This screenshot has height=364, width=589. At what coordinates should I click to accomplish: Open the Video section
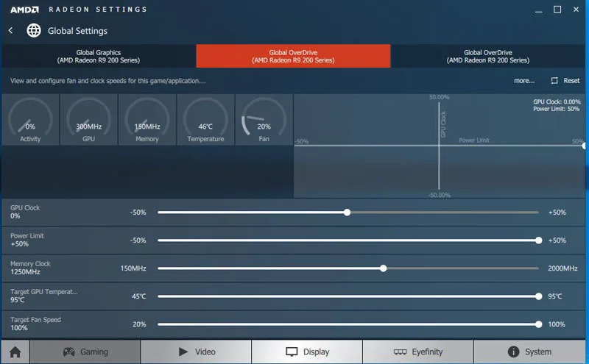[x=196, y=351]
